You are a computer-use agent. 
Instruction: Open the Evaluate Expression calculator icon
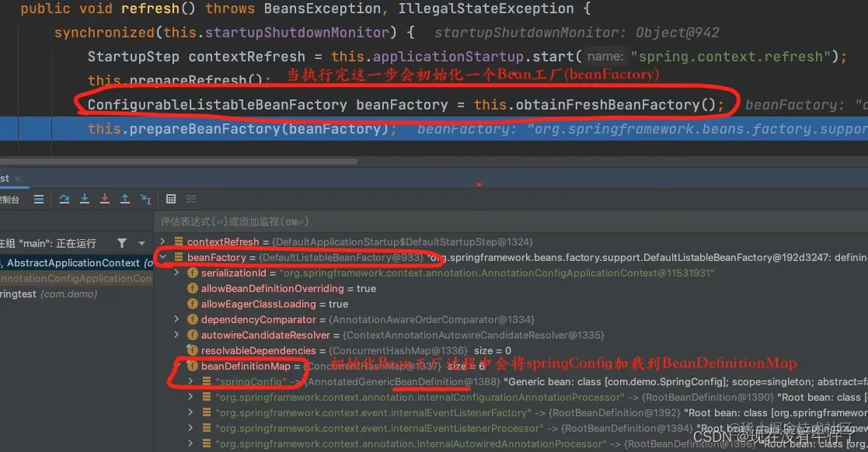171,199
